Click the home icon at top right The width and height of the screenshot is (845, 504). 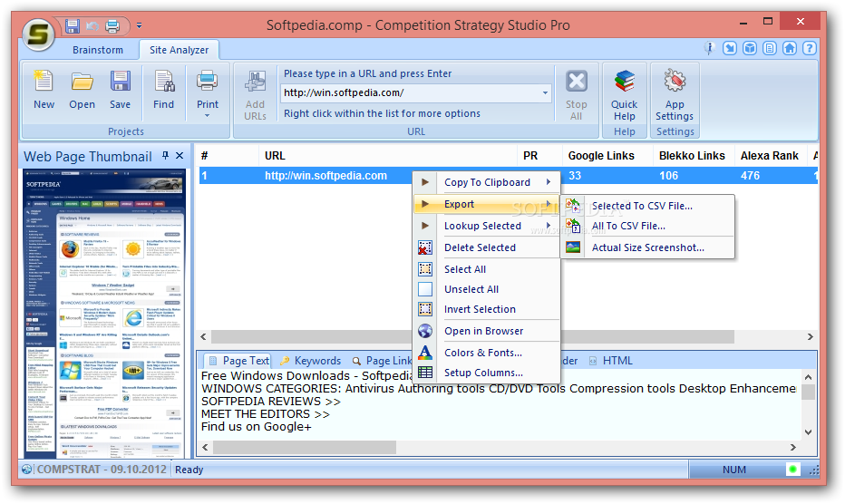tap(790, 48)
